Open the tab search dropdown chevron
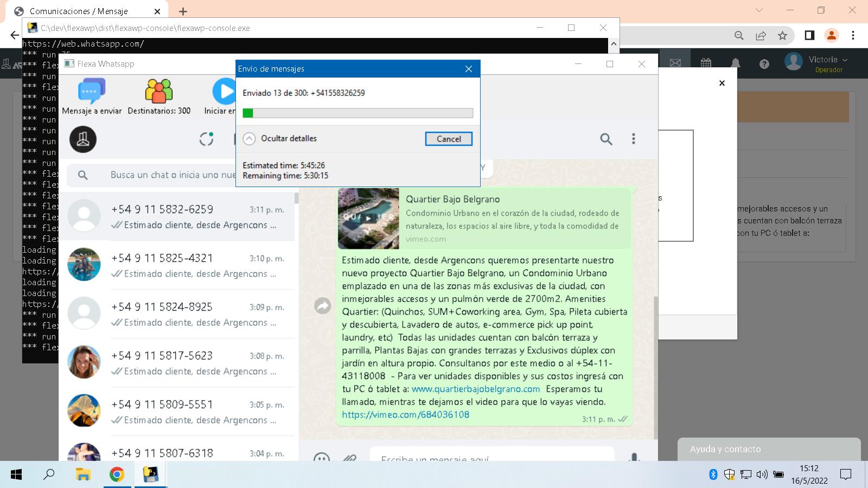Viewport: 868px width, 488px height. [759, 10]
